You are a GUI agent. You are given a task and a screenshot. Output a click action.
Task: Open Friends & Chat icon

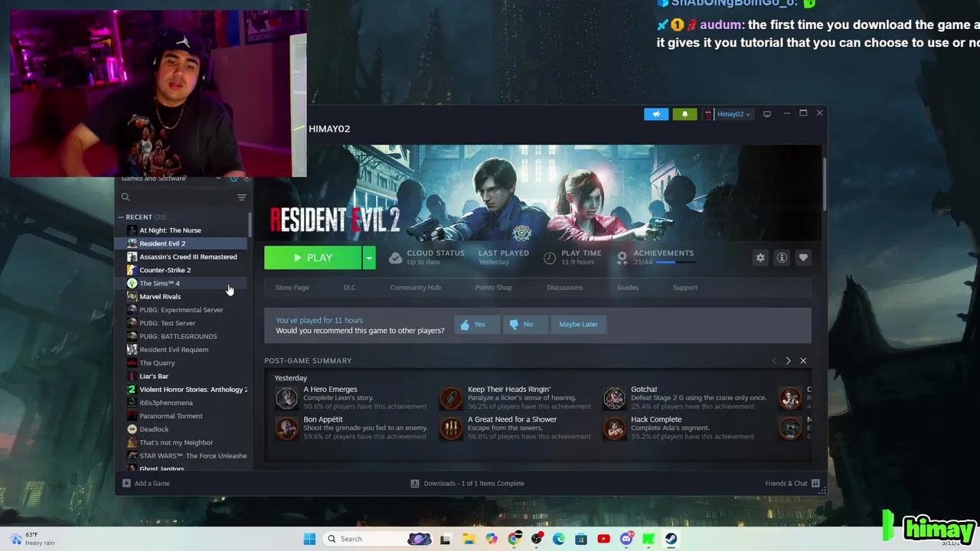tap(815, 484)
